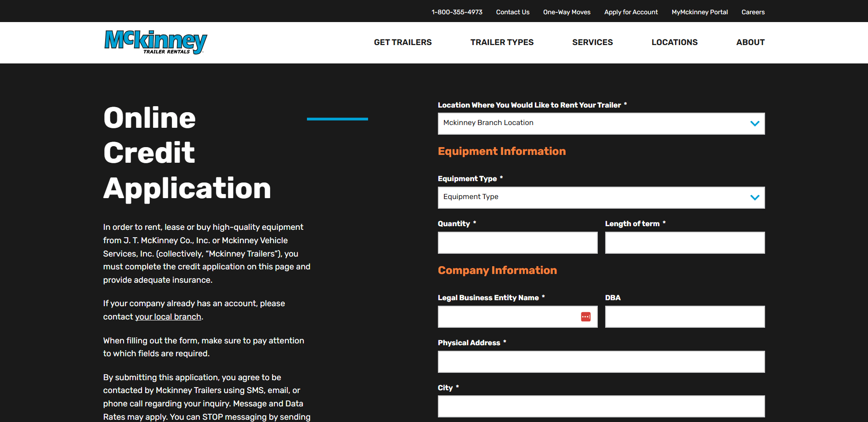The image size is (868, 422).
Task: Click the McKinney Trailer Rentals logo
Action: coord(155,42)
